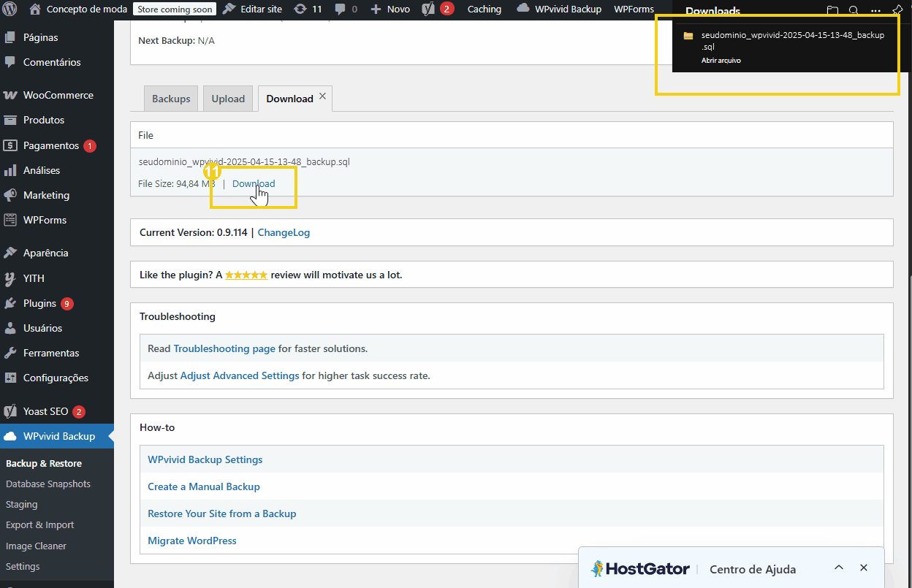The width and height of the screenshot is (912, 588).
Task: Click Download link for backup file
Action: click(x=254, y=183)
